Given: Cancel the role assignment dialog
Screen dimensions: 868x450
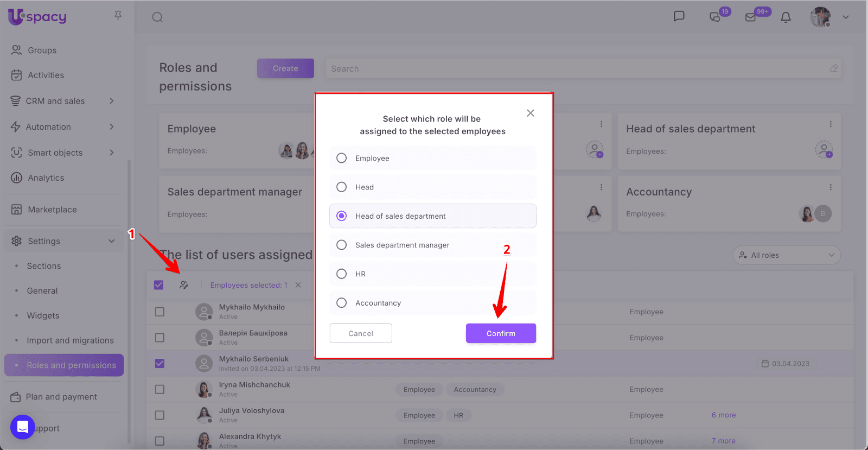Looking at the screenshot, I should [360, 333].
